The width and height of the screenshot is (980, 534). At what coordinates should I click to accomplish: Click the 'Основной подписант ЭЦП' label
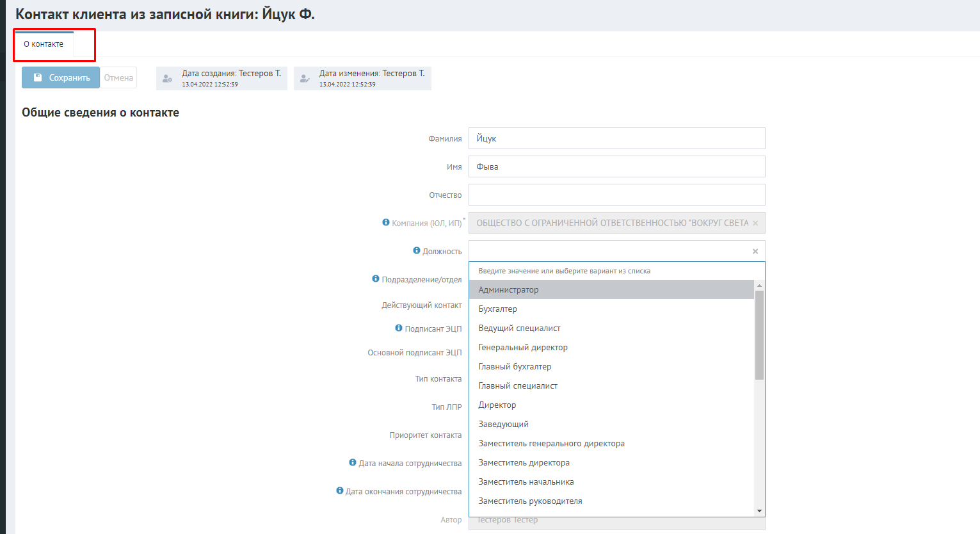coord(415,352)
